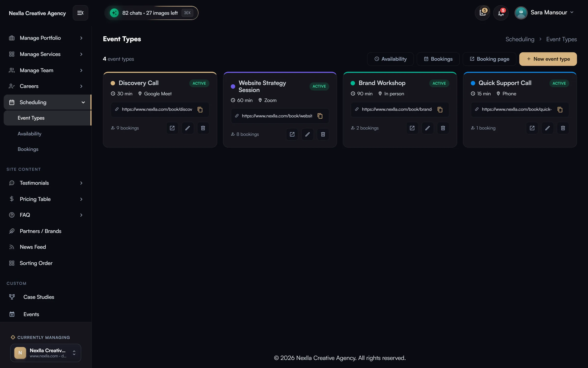Copy the Website Strategy Session booking link
This screenshot has width=588, height=368.
coord(320,116)
